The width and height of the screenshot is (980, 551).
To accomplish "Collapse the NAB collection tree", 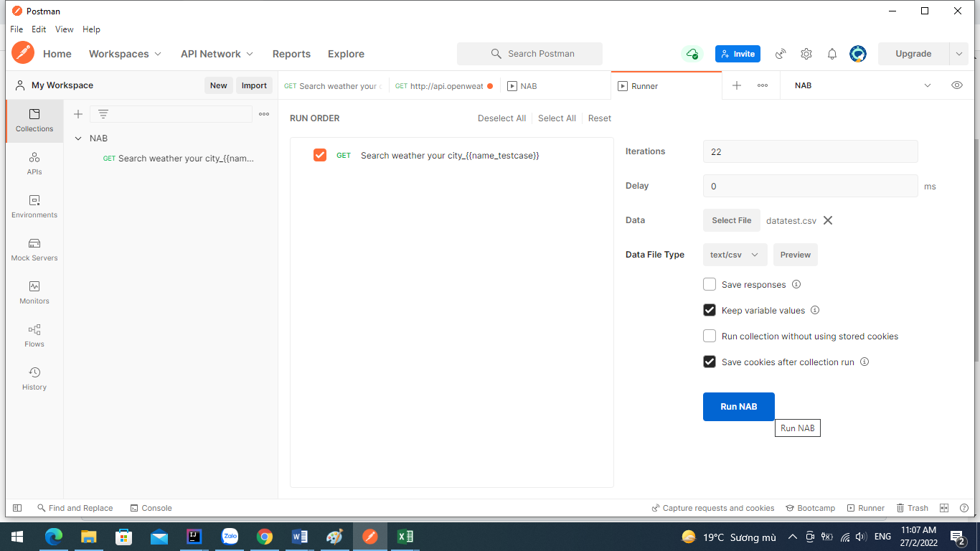I will tap(78, 138).
